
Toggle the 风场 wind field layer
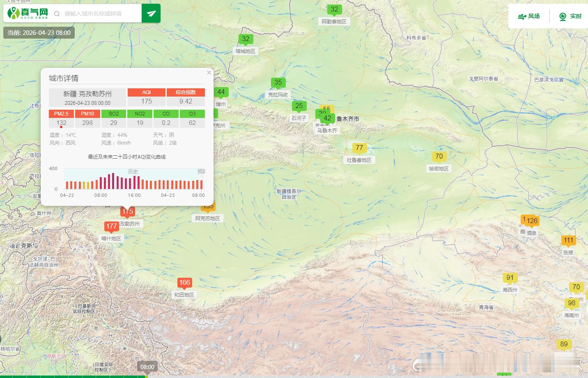pyautogui.click(x=529, y=16)
